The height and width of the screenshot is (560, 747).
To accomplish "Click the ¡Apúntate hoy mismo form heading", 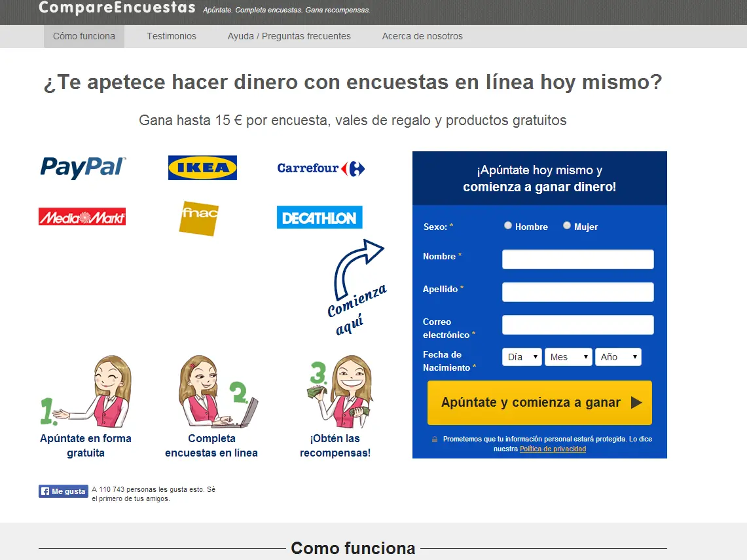I will pyautogui.click(x=539, y=178).
